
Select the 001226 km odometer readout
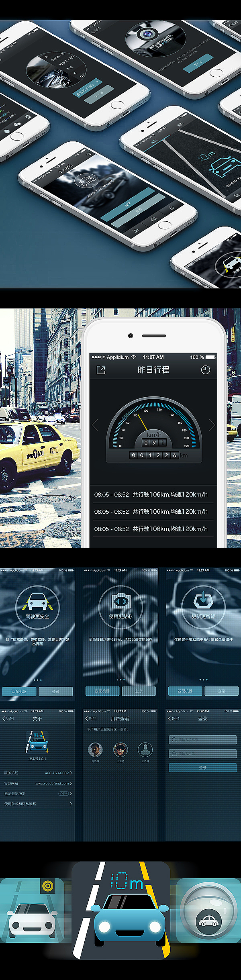tap(154, 455)
